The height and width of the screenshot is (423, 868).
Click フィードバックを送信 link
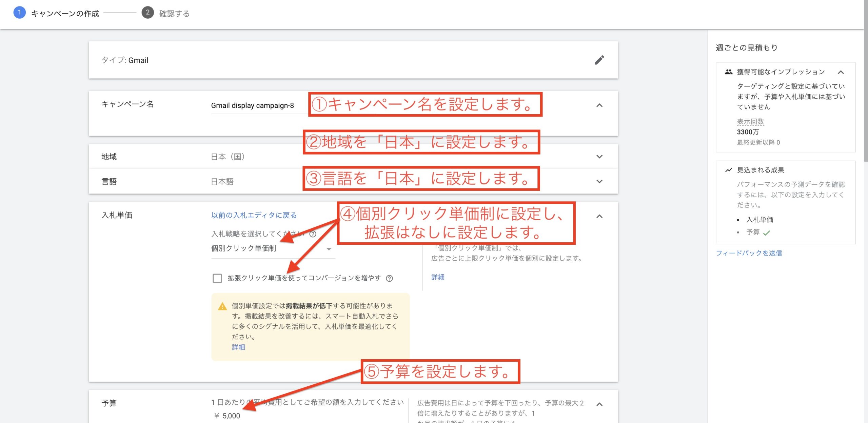pyautogui.click(x=749, y=253)
